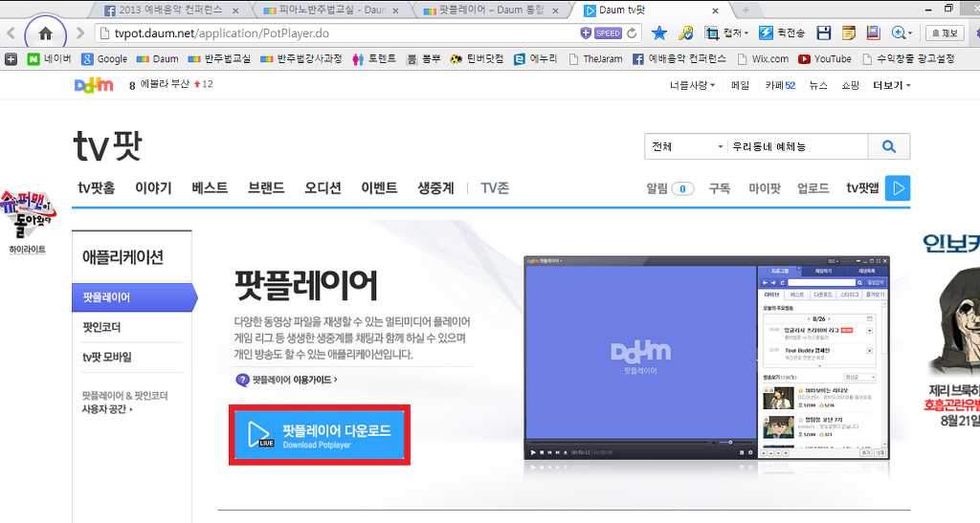Go forward with the browser forward arrow
This screenshot has width=980, height=523.
click(80, 33)
